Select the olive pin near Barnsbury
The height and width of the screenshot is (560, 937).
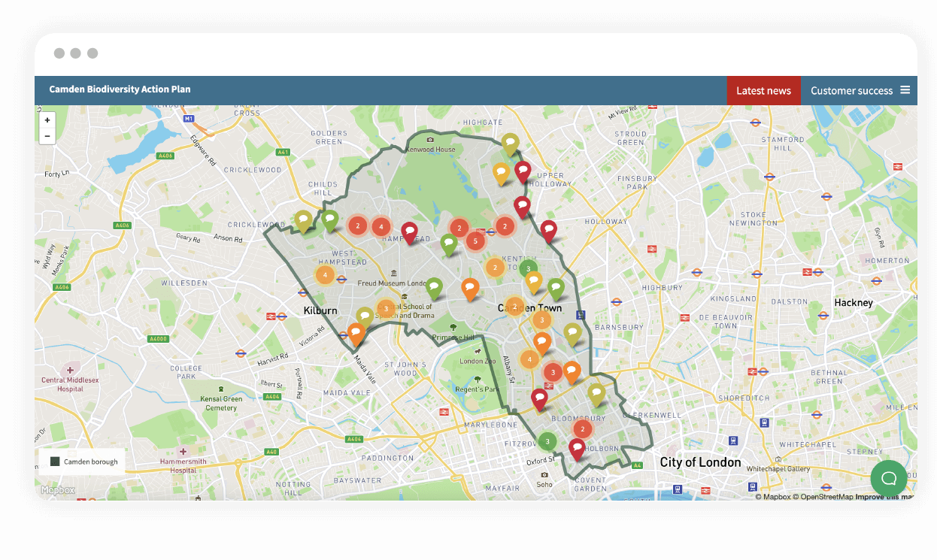click(x=573, y=334)
